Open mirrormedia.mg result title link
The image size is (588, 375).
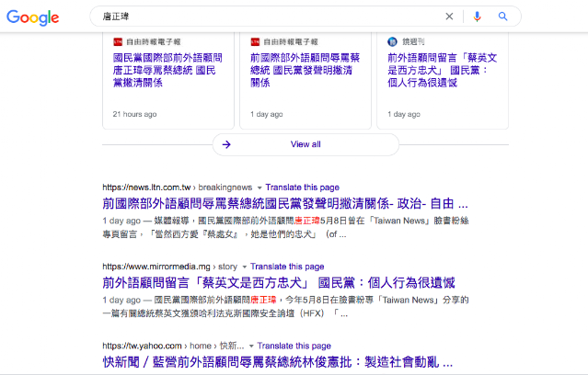tap(279, 283)
